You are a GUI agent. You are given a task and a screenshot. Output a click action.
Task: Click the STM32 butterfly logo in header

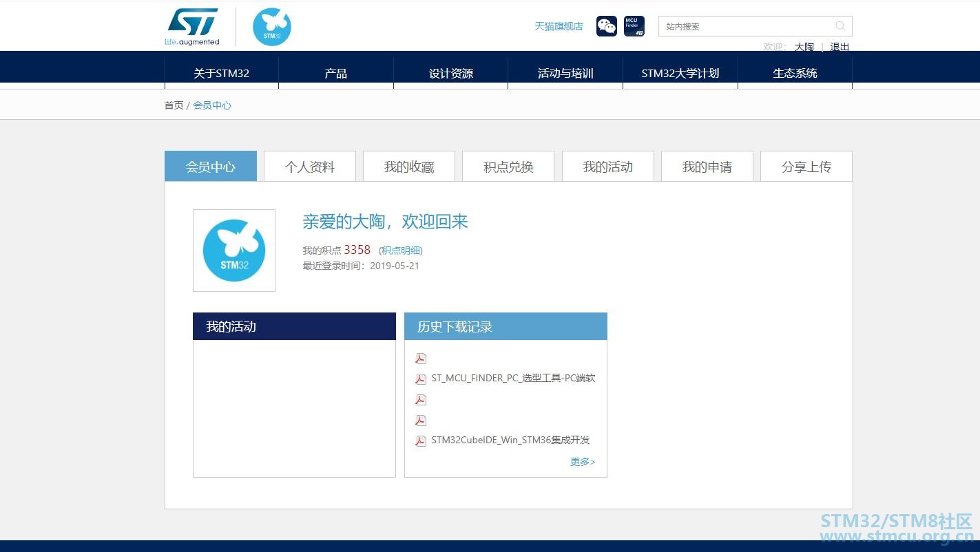pyautogui.click(x=272, y=28)
